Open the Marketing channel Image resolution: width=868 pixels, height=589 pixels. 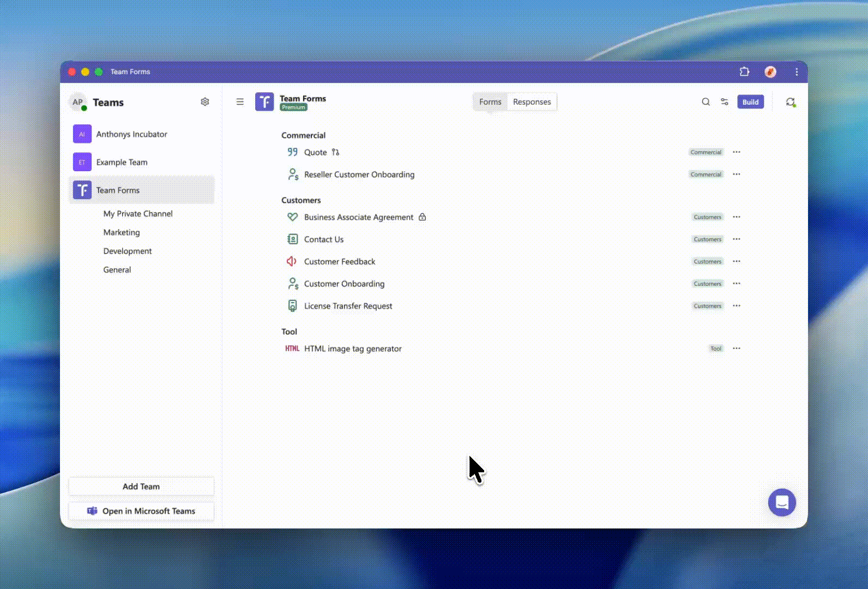point(122,232)
